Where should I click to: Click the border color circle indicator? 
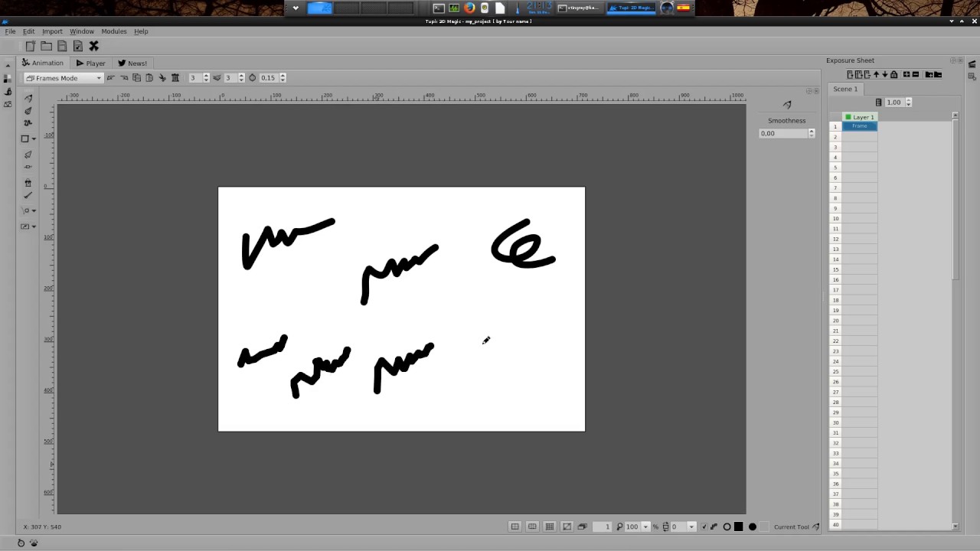coord(727,527)
